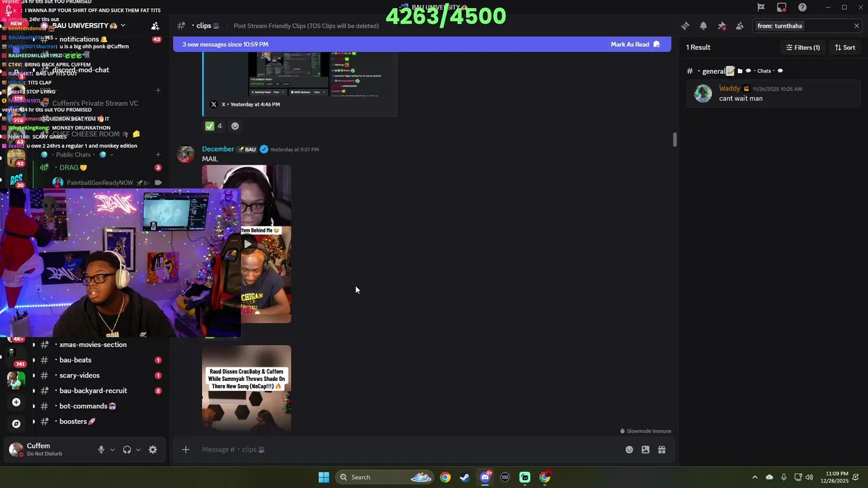Open notification settings bell icon
Image resolution: width=868 pixels, height=488 pixels.
click(x=703, y=26)
